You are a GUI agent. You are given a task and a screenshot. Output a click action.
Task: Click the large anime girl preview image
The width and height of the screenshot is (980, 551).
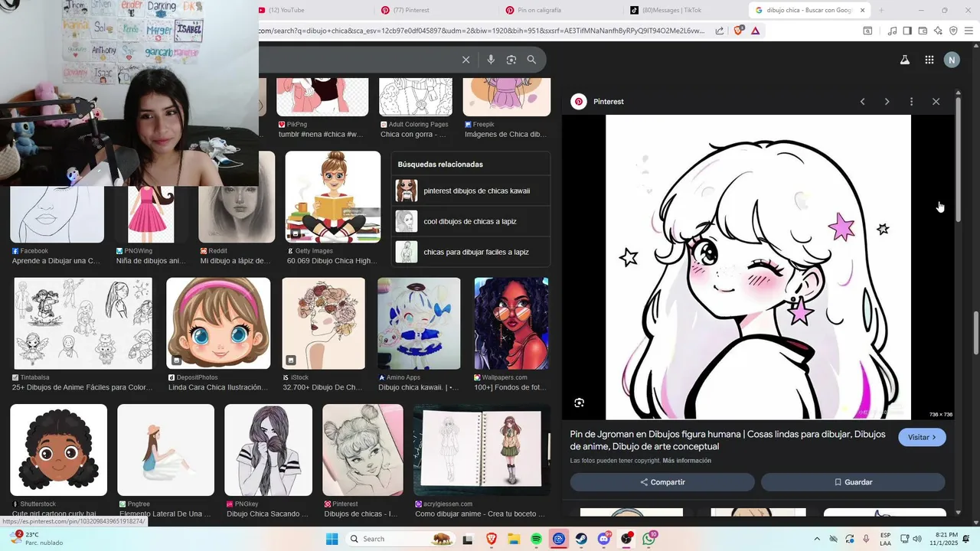[x=758, y=267]
